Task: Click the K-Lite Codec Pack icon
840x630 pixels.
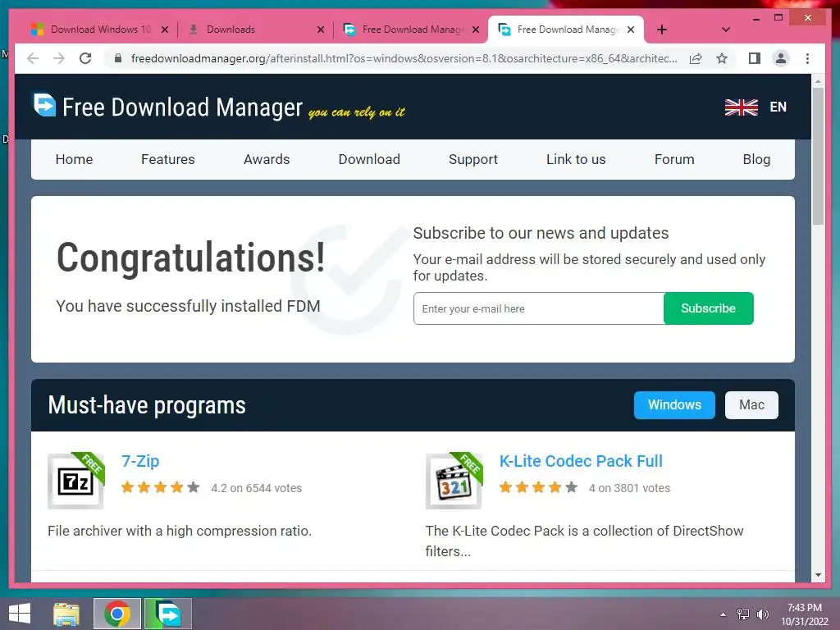Action: (x=454, y=480)
